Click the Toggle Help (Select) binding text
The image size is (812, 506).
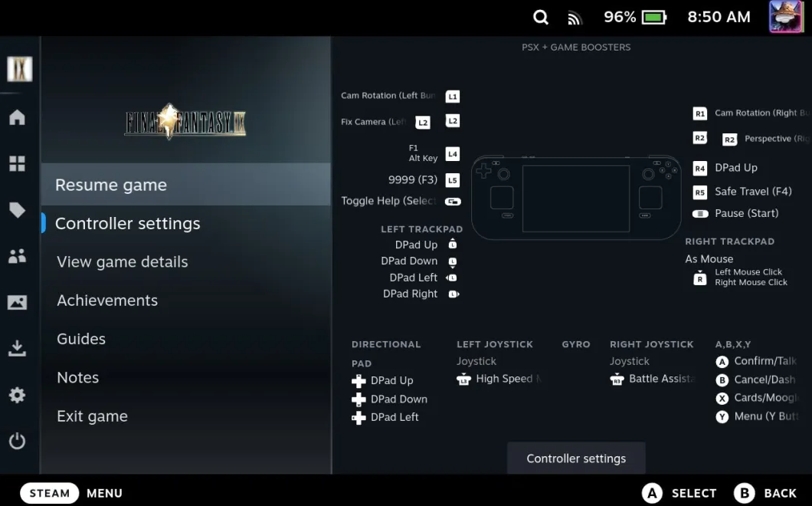(x=388, y=201)
